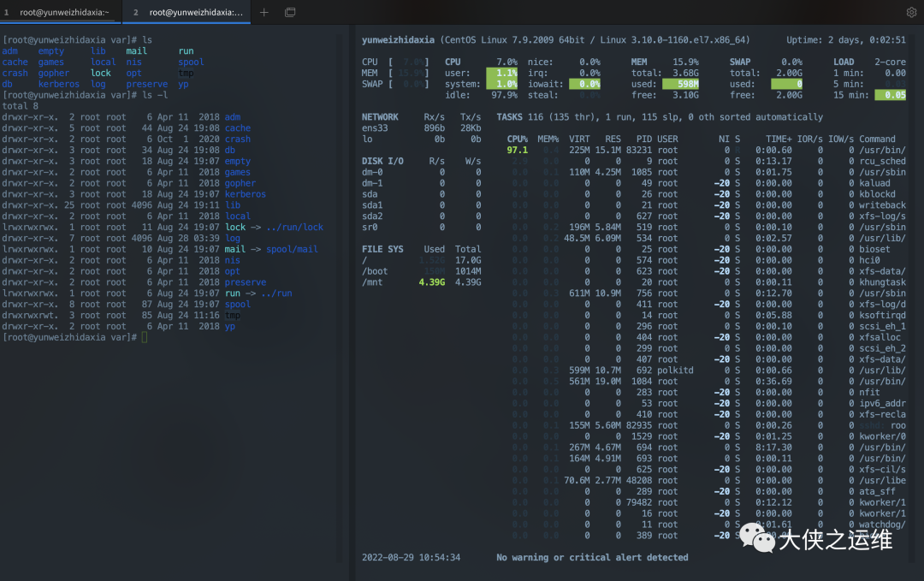Click the highlighted 4.39G used value for /mnt

(433, 282)
